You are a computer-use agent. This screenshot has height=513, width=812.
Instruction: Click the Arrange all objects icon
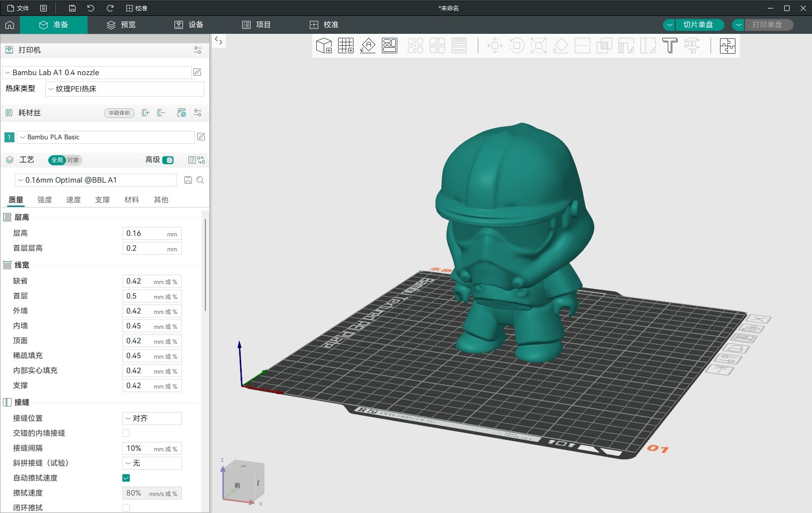(389, 46)
